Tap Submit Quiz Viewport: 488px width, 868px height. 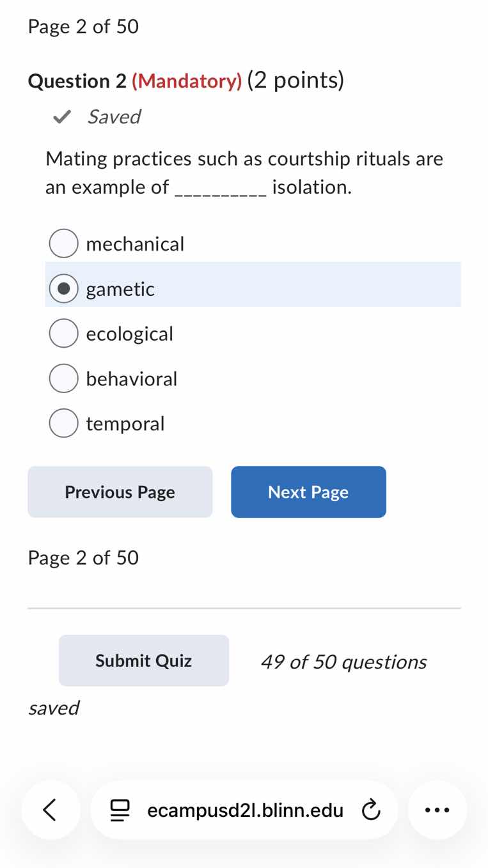pos(143,660)
